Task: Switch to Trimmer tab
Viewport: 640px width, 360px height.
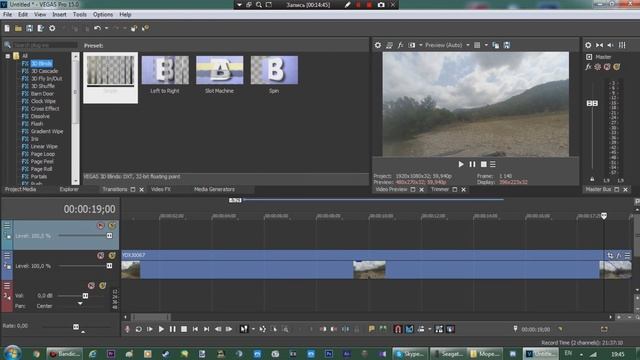Action: pyautogui.click(x=440, y=189)
